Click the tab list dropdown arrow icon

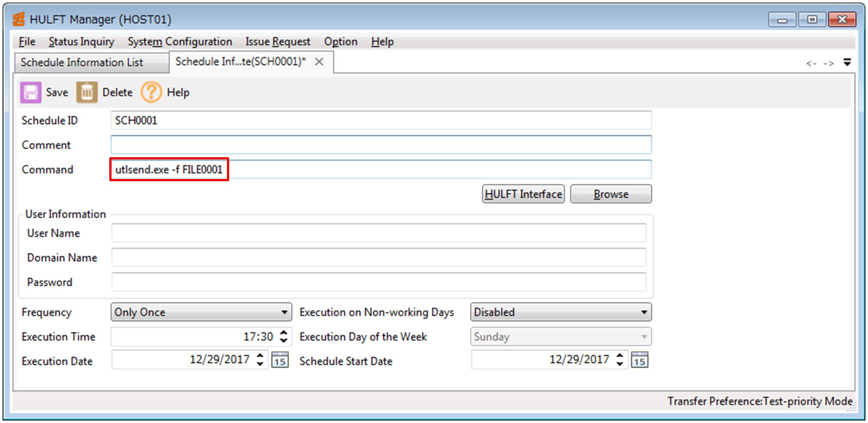847,62
